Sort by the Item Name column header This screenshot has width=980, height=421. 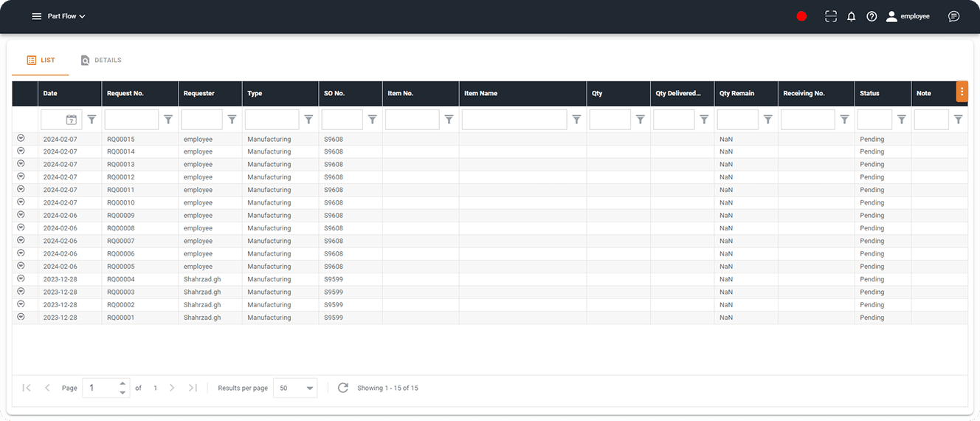[523, 94]
